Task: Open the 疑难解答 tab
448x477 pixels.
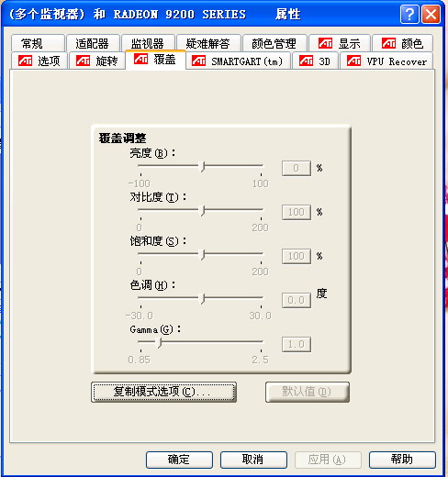Action: (x=208, y=43)
